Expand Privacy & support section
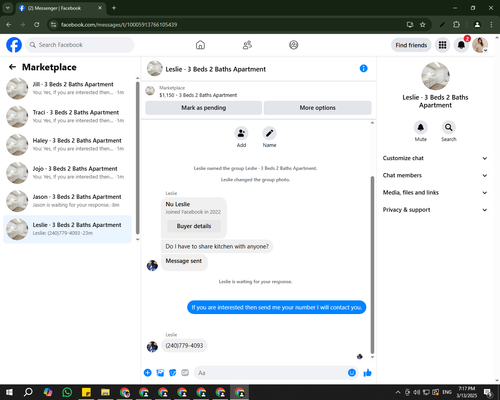This screenshot has width=500, height=400. coord(435,210)
